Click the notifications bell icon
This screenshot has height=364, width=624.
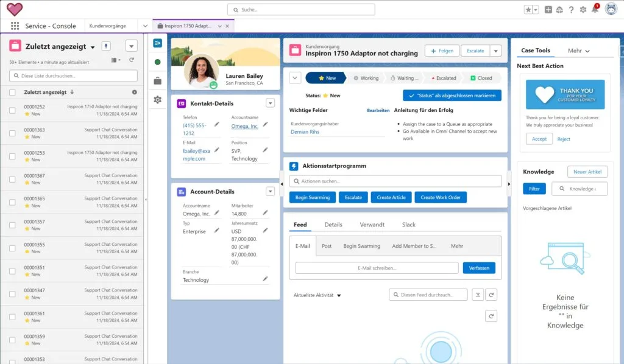pyautogui.click(x=595, y=10)
